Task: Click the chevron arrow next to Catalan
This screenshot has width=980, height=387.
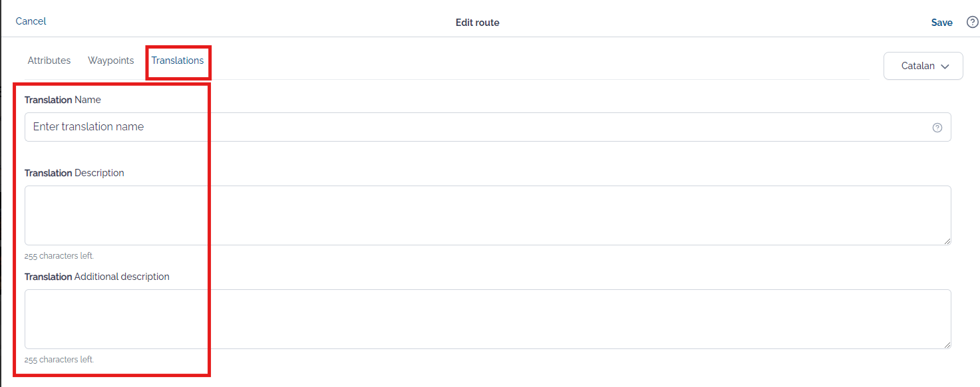Action: click(x=945, y=66)
